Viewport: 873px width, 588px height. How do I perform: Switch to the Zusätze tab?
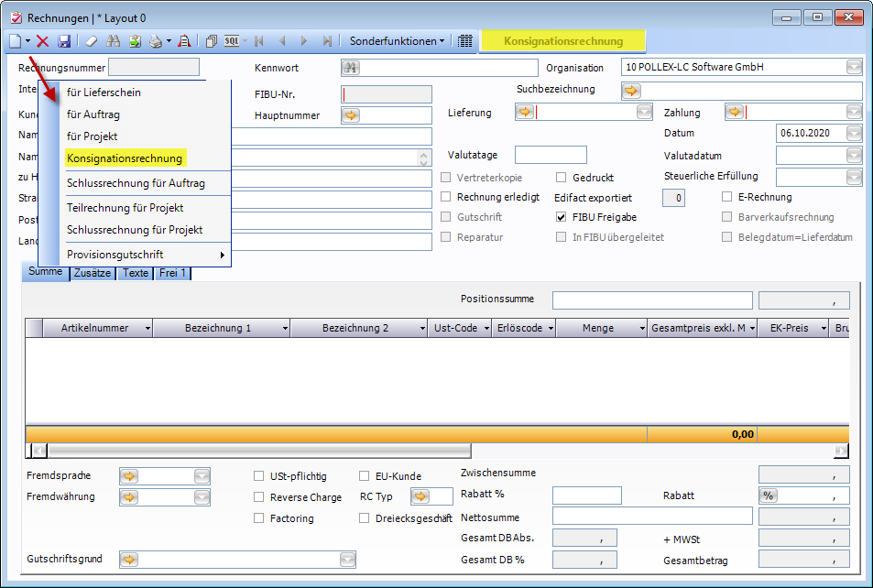[x=93, y=273]
